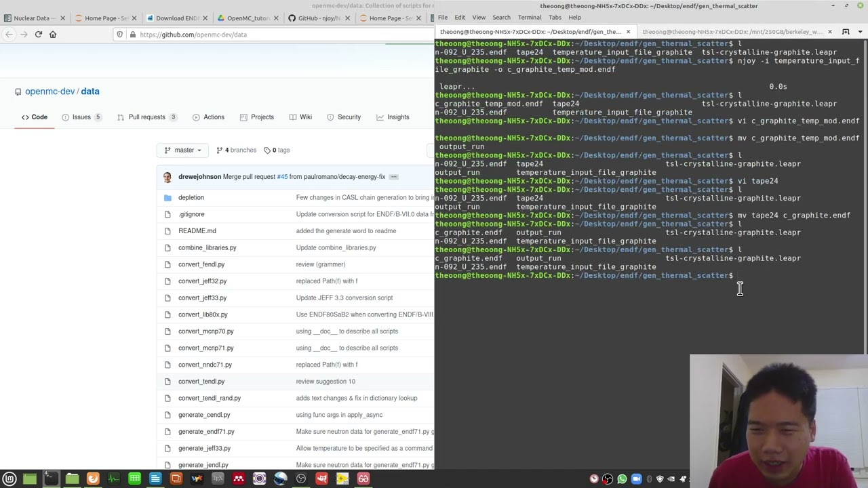Open generate_endf71.py file
Viewport: 868px width, 488px height.
[x=206, y=432]
